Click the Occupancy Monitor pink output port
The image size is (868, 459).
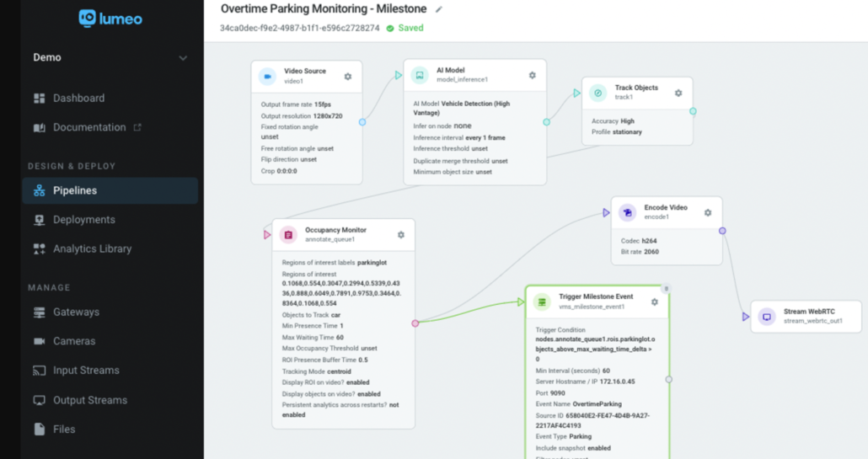tap(415, 323)
